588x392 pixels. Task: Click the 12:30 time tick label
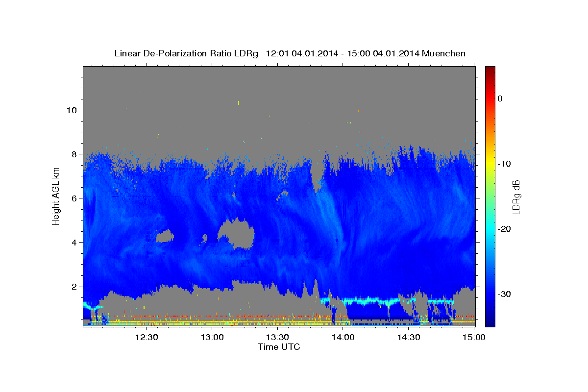coord(146,337)
